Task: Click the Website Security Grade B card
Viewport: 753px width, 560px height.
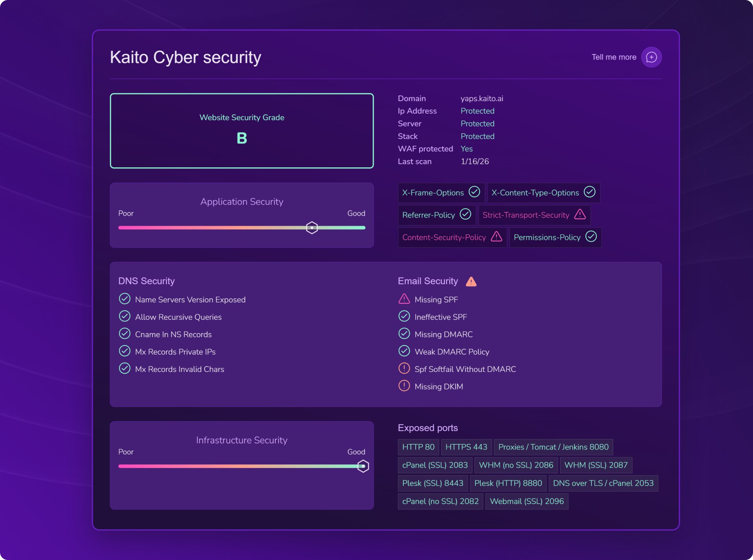Action: 242,131
